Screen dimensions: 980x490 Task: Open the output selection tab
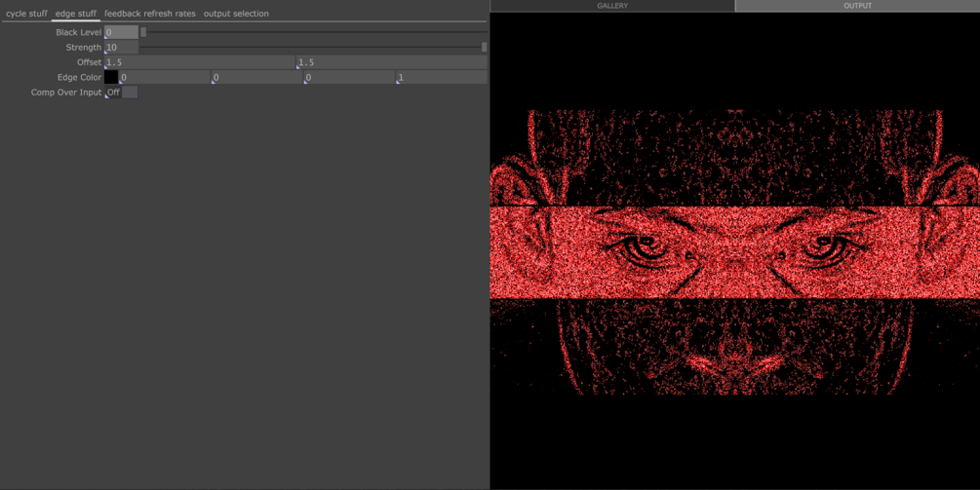[x=236, y=13]
